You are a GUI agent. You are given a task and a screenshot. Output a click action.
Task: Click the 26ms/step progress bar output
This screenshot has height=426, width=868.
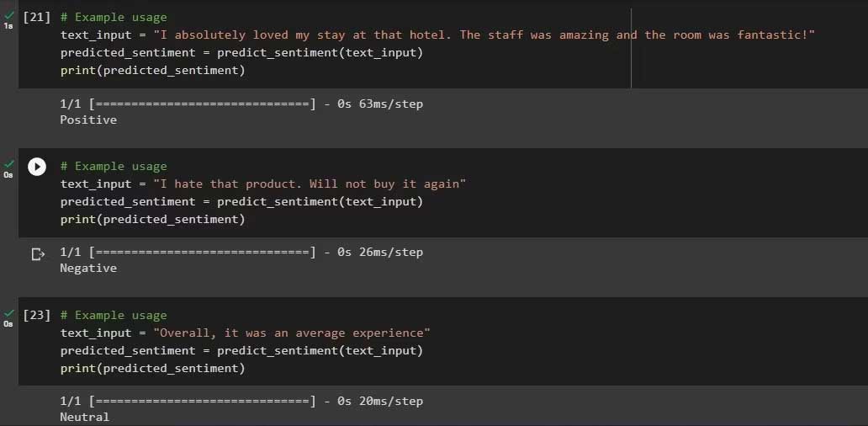tap(241, 252)
